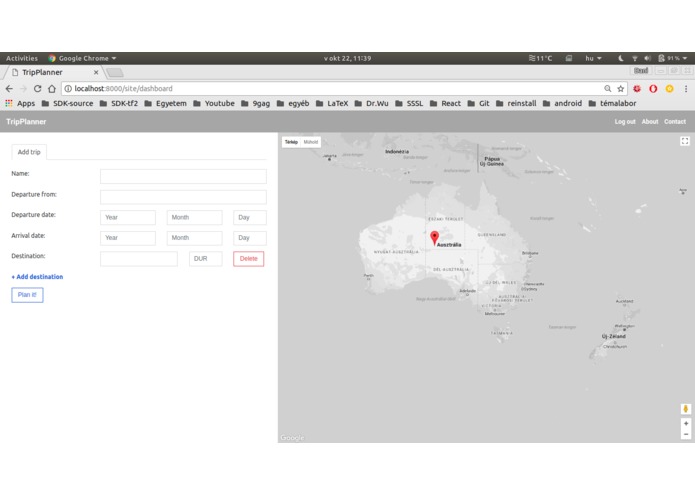
Task: Focus the Departure date Day field
Action: coord(250,218)
